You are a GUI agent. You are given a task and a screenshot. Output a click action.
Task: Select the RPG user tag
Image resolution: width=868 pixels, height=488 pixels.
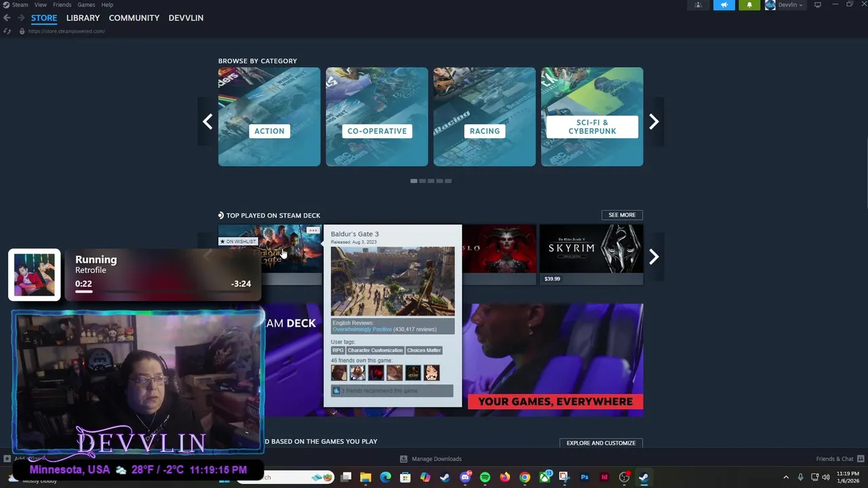[338, 350]
